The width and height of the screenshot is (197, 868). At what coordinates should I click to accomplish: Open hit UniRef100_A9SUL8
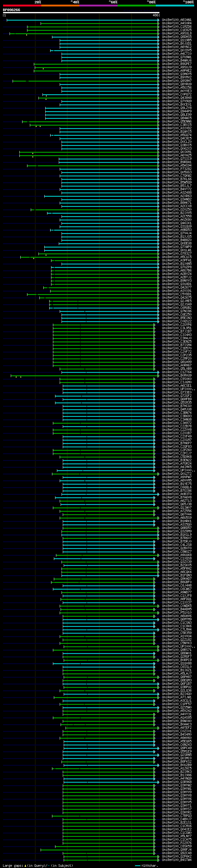[x=176, y=34]
